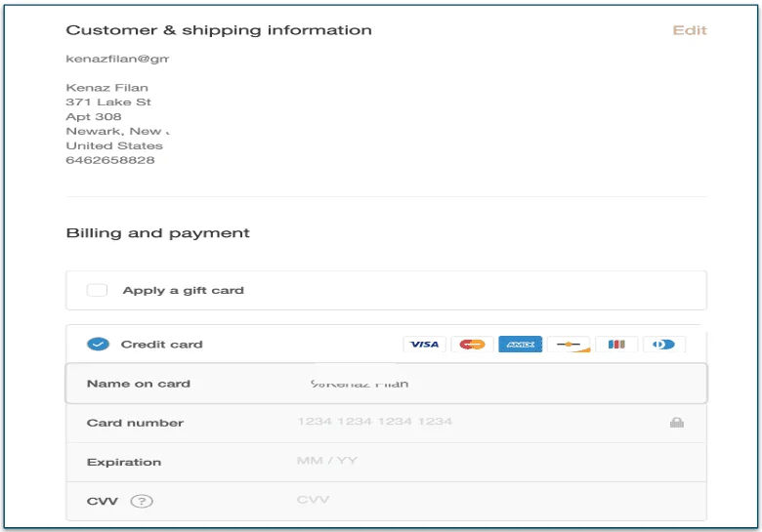762x532 pixels.
Task: Click the Discover card logo
Action: tap(568, 345)
